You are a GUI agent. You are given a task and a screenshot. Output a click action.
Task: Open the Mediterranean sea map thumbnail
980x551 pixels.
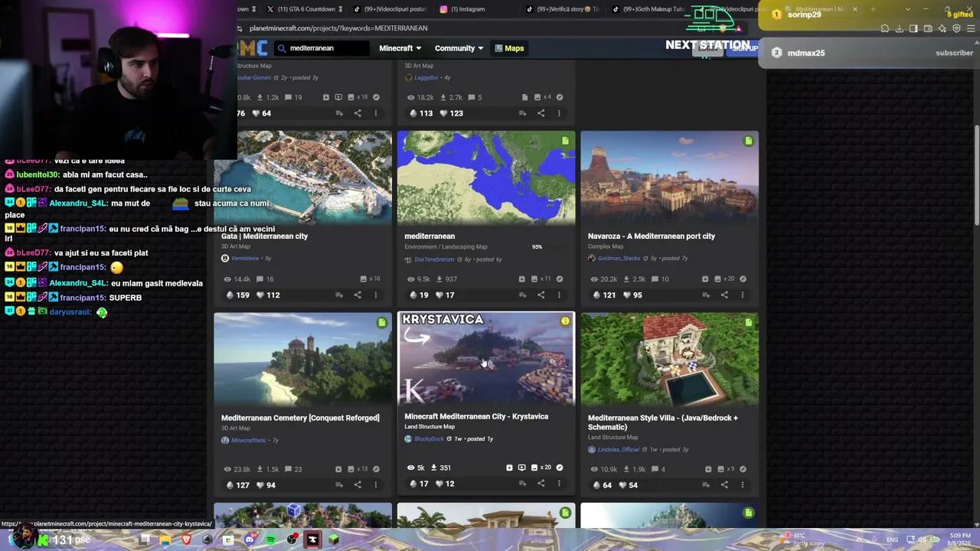(486, 177)
